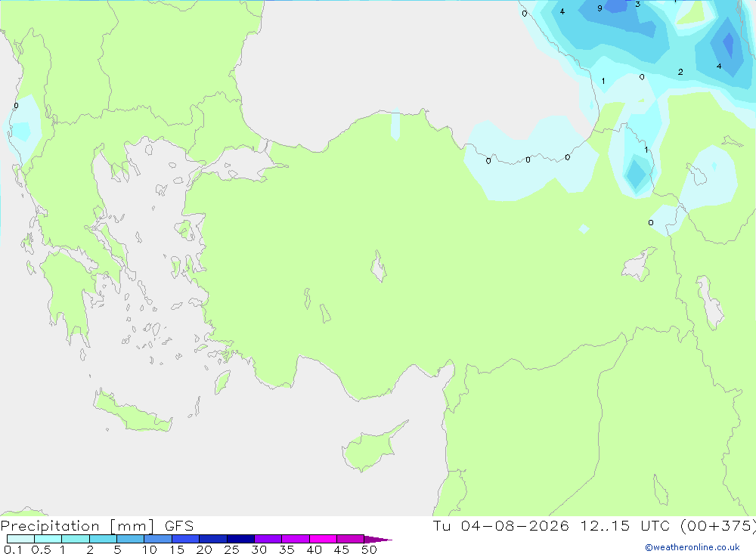The image size is (756, 554).
Task: Click the island of Crete on the map
Action: tap(132, 412)
